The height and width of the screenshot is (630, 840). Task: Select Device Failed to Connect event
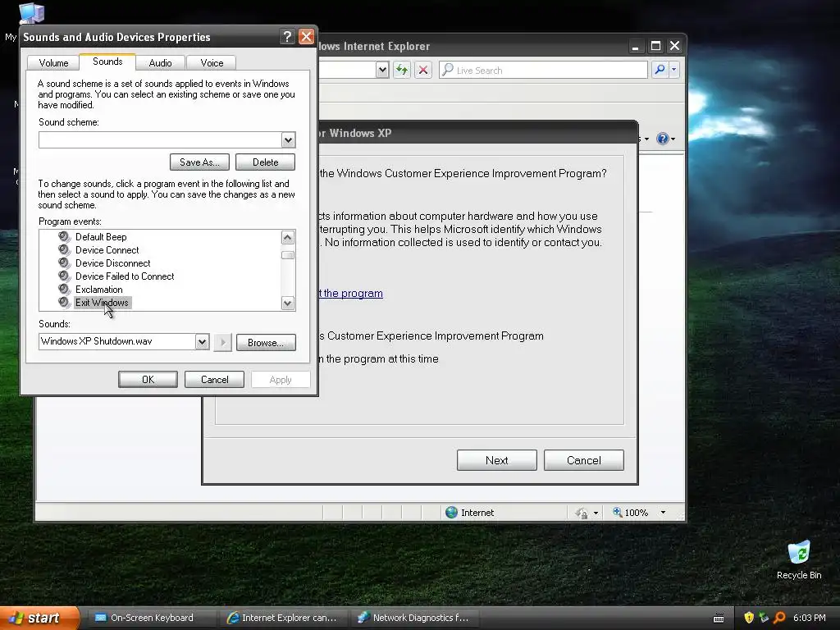pyautogui.click(x=125, y=276)
